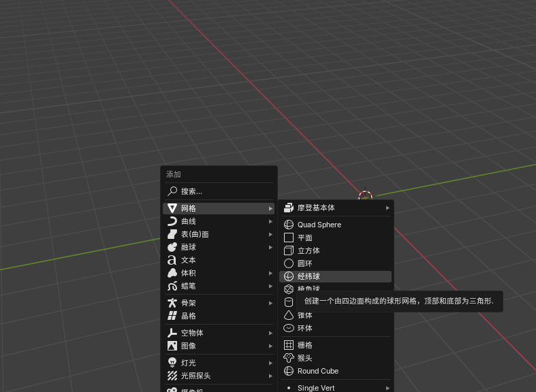This screenshot has height=392, width=536.
Task: Click the 骨架 armature icon
Action: (172, 303)
